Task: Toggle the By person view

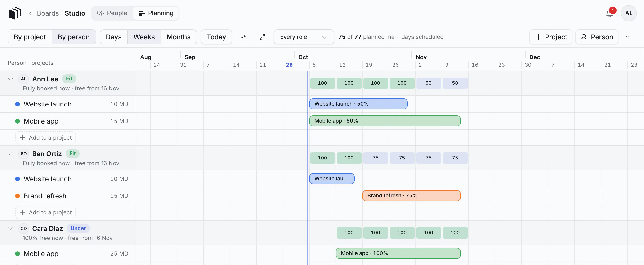Action: click(74, 37)
